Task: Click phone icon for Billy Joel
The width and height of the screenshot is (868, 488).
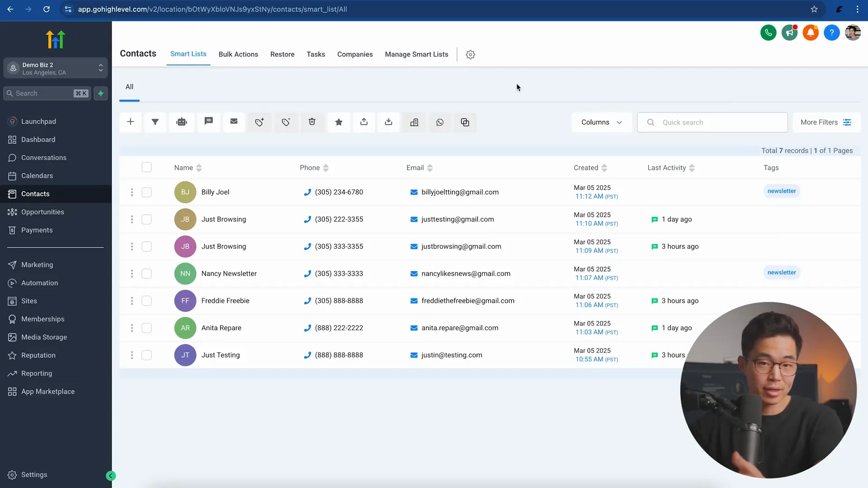Action: (x=307, y=192)
